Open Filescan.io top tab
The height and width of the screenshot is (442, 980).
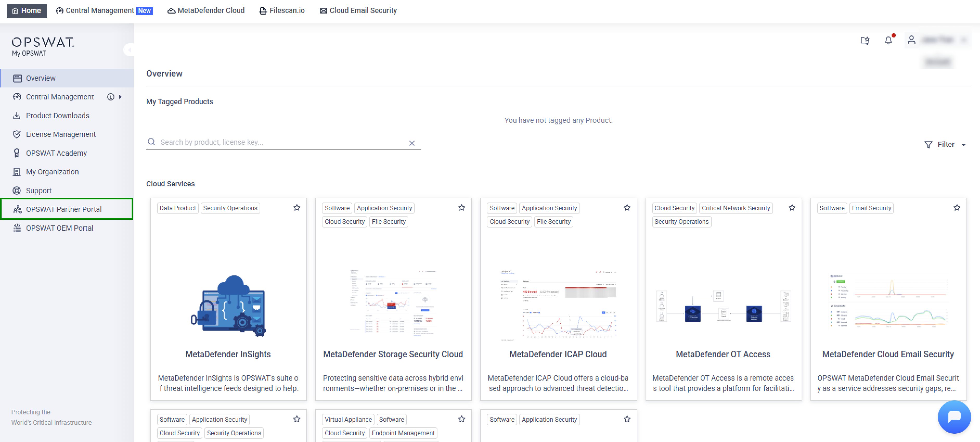click(x=282, y=11)
